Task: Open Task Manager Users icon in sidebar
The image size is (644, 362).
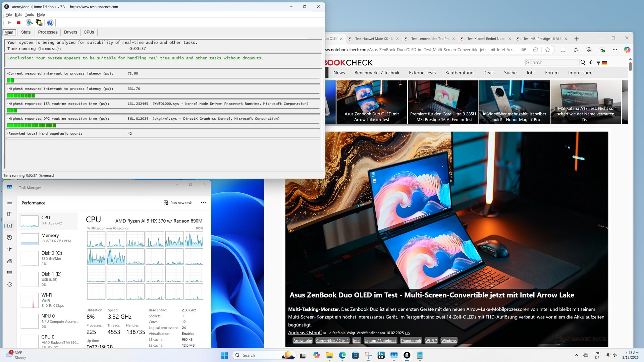Action: (9, 261)
